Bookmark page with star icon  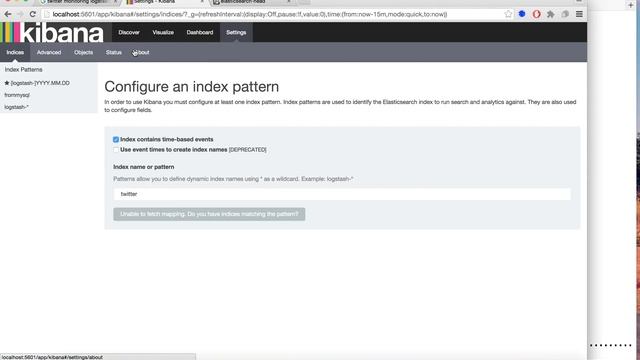click(x=508, y=14)
